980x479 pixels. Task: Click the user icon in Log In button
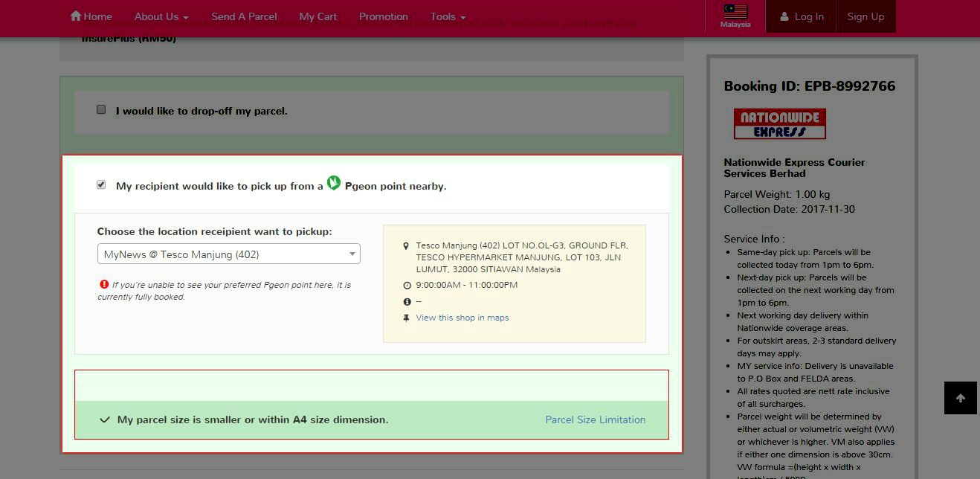784,16
